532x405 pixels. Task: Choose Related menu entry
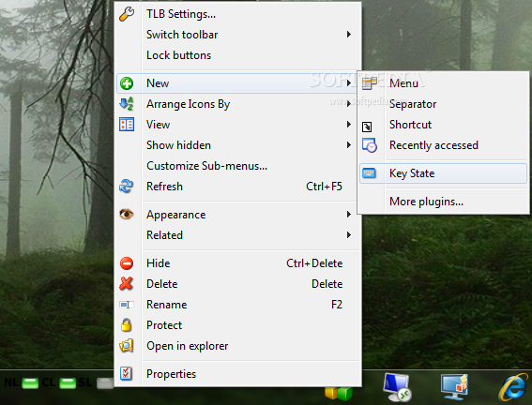237,235
